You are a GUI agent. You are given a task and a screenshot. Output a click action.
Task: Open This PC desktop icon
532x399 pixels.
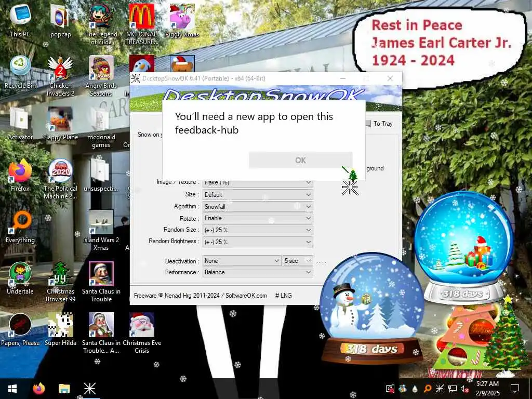point(20,21)
